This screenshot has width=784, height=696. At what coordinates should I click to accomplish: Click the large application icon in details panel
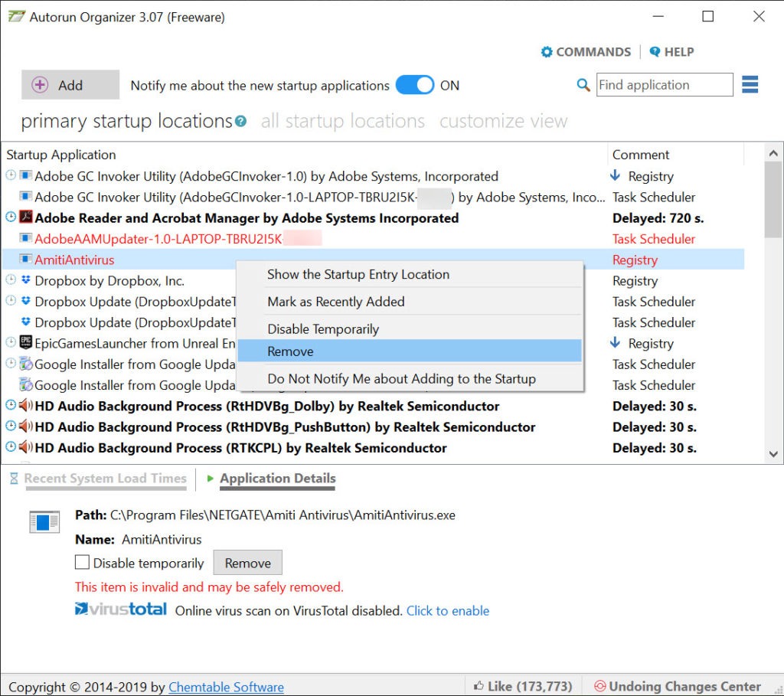pos(44,522)
